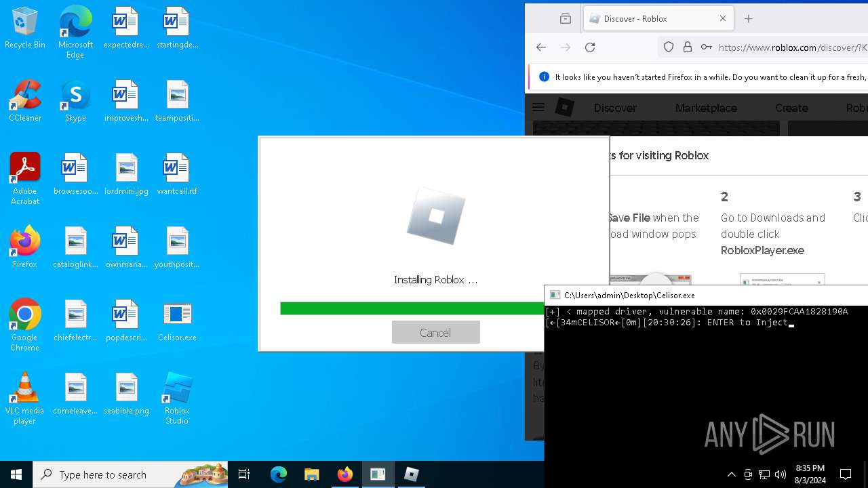Screen dimensions: 868x488
Task: Select the teampositi... image file
Action: point(177,102)
